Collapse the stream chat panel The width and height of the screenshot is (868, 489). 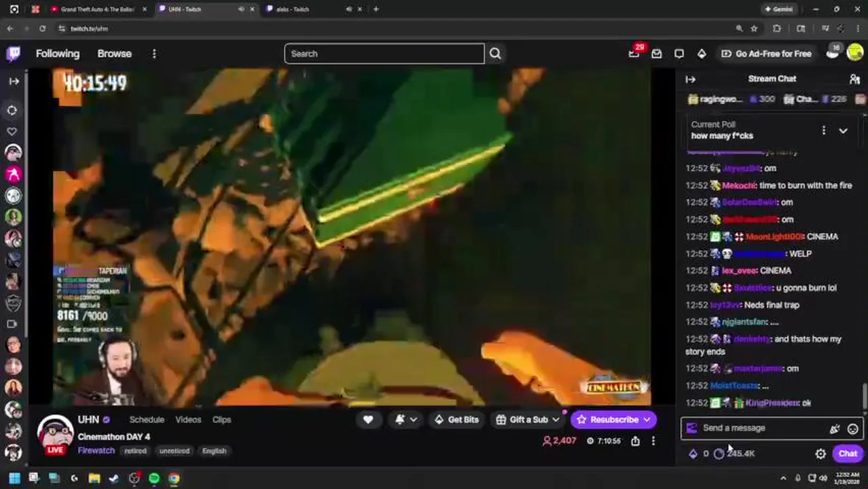pyautogui.click(x=691, y=79)
